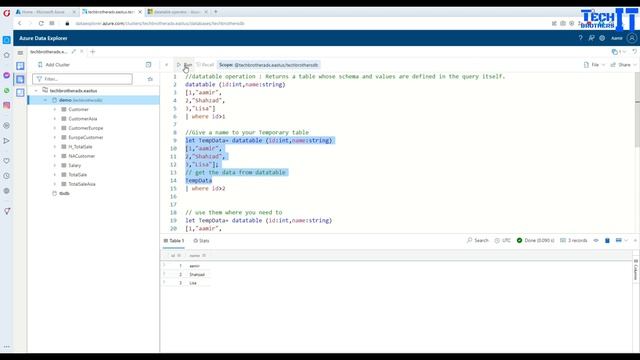The image size is (640, 360).
Task: Click the Scope label in query toolbar
Action: click(269, 65)
